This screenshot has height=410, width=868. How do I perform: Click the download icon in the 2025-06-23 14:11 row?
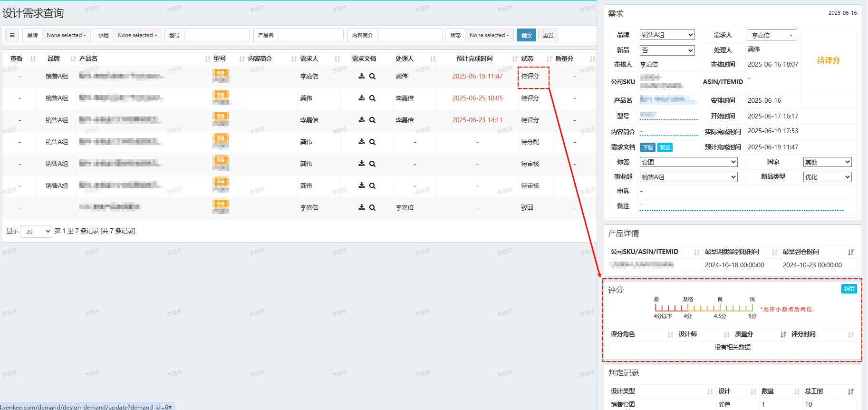pyautogui.click(x=361, y=119)
